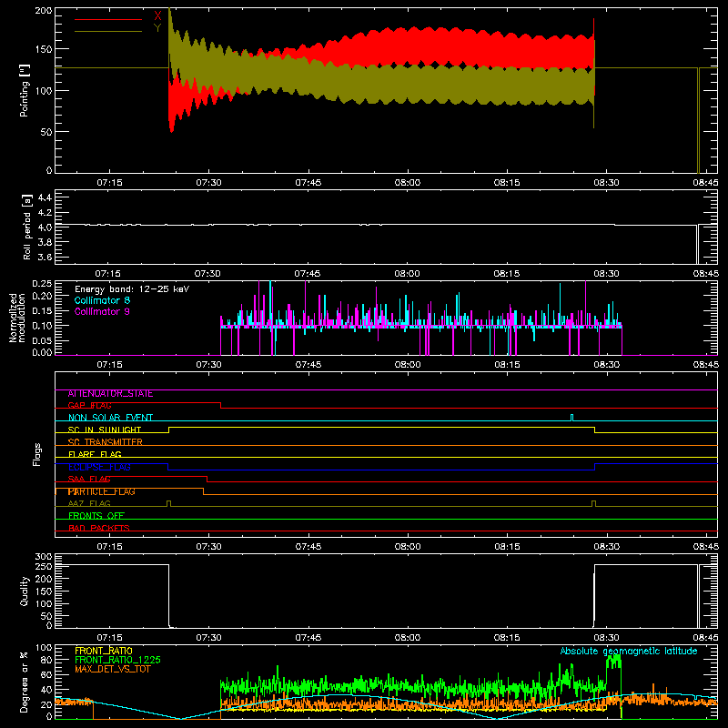
Task: Click the GAP_FLAG label
Action: point(89,406)
